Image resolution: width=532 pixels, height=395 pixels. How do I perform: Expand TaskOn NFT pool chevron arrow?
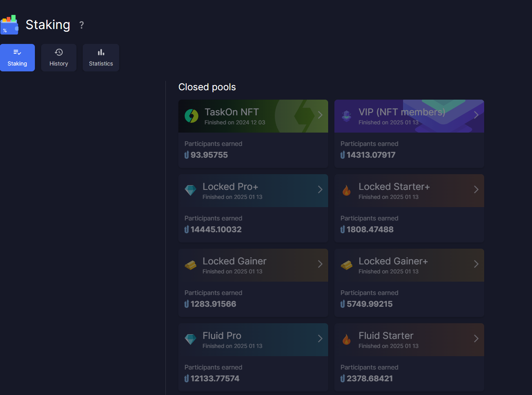tap(320, 115)
